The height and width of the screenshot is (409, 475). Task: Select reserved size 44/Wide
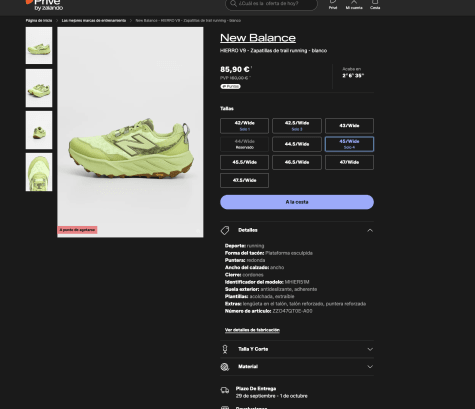pos(244,144)
